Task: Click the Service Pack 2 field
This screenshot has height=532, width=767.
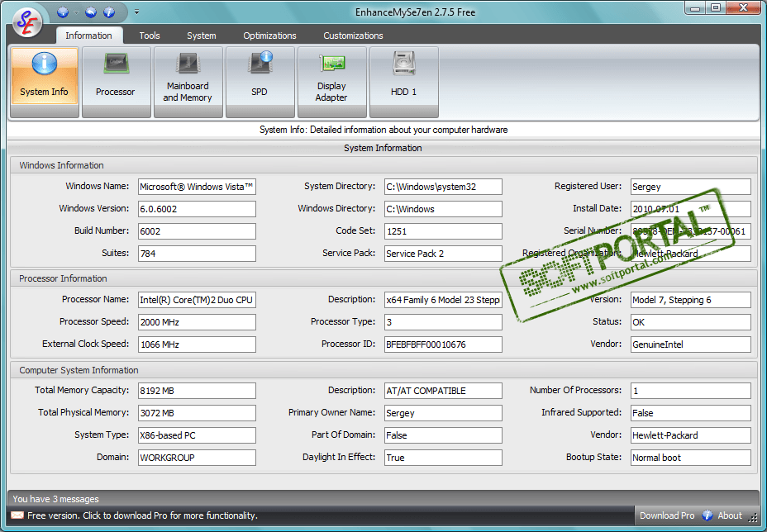Action: [x=443, y=254]
